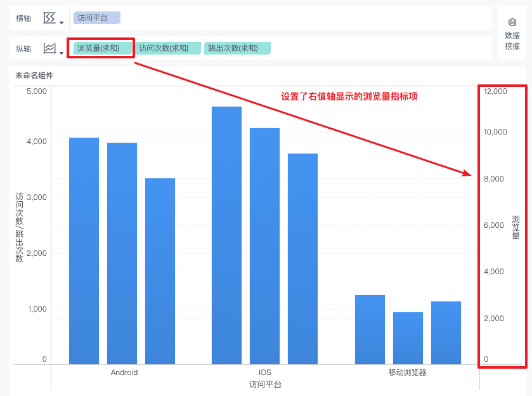Click the horizontal axis chart type icon

click(49, 18)
